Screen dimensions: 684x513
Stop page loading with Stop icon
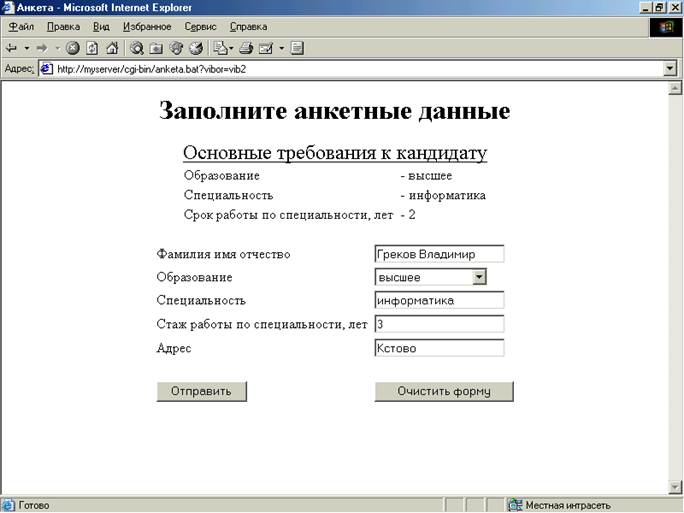(x=73, y=48)
